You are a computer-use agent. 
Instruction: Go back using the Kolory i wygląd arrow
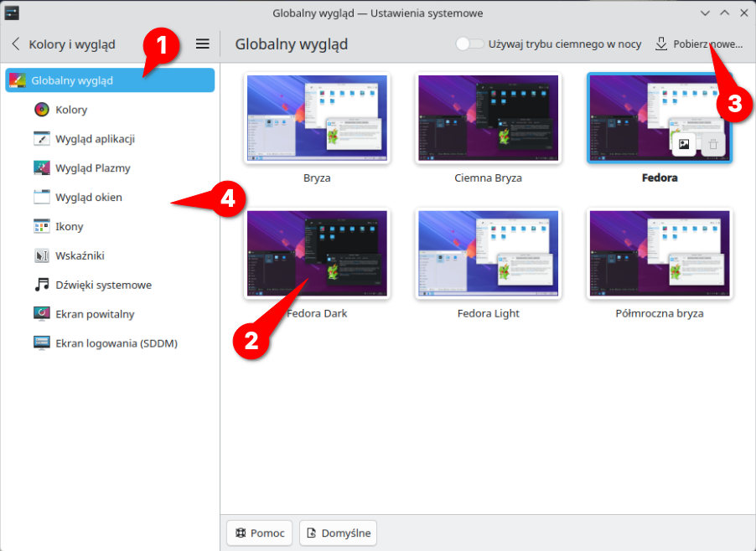tap(16, 44)
